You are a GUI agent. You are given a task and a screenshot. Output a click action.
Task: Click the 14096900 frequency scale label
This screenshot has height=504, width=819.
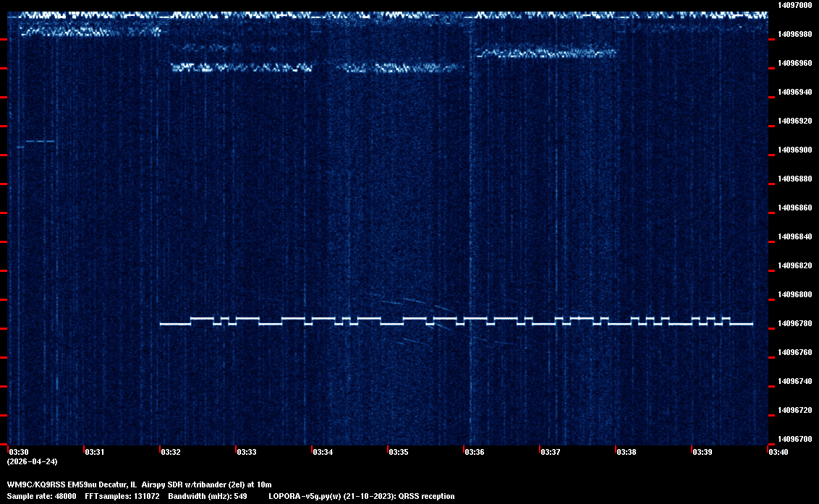794,150
